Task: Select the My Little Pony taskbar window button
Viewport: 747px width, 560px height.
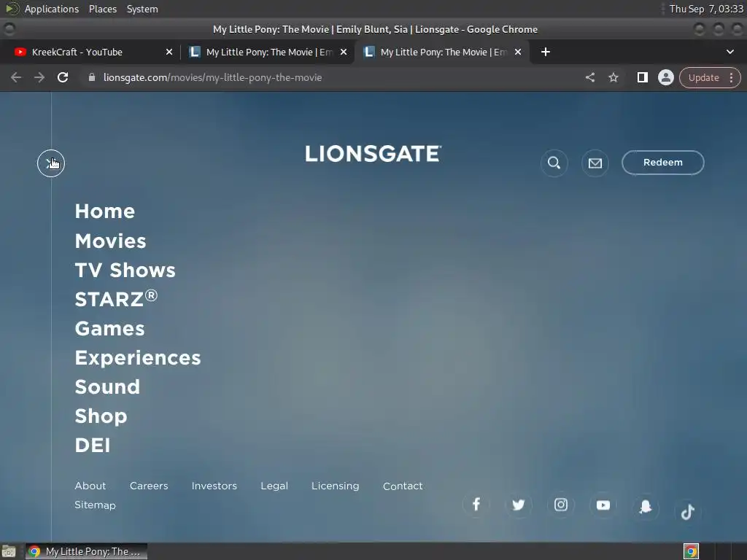Action: coord(86,551)
